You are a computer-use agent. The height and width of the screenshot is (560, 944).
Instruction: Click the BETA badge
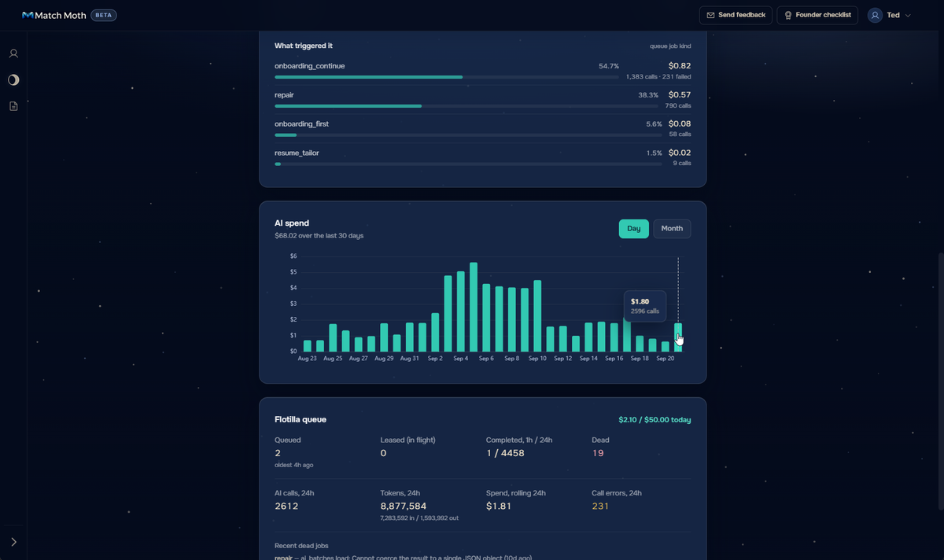(104, 15)
